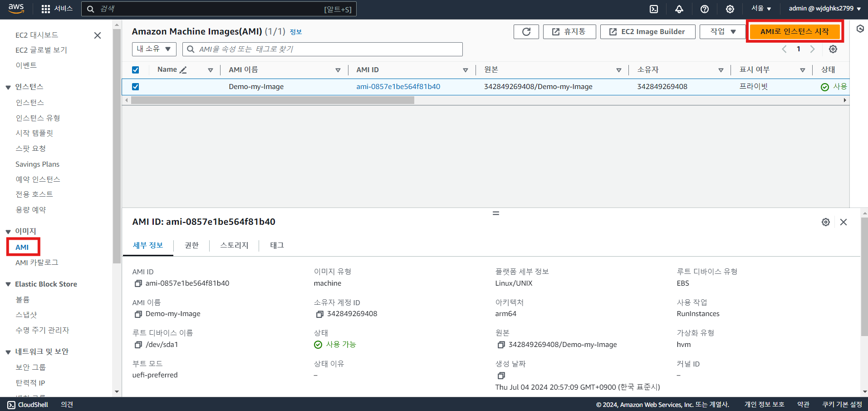Open AMI table preferences gear
The width and height of the screenshot is (868, 411).
click(x=833, y=49)
